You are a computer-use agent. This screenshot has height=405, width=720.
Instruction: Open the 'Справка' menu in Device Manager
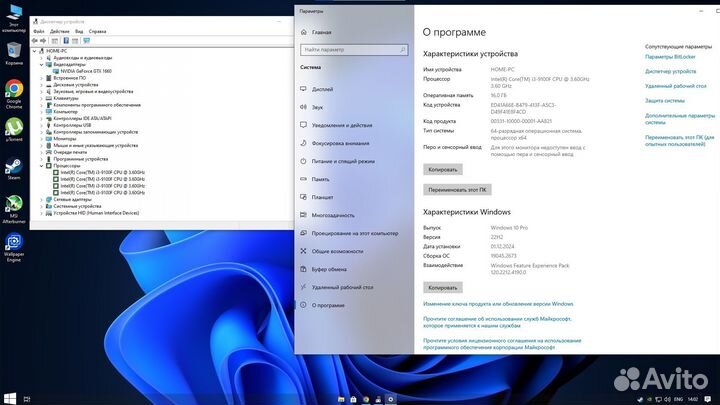click(97, 31)
